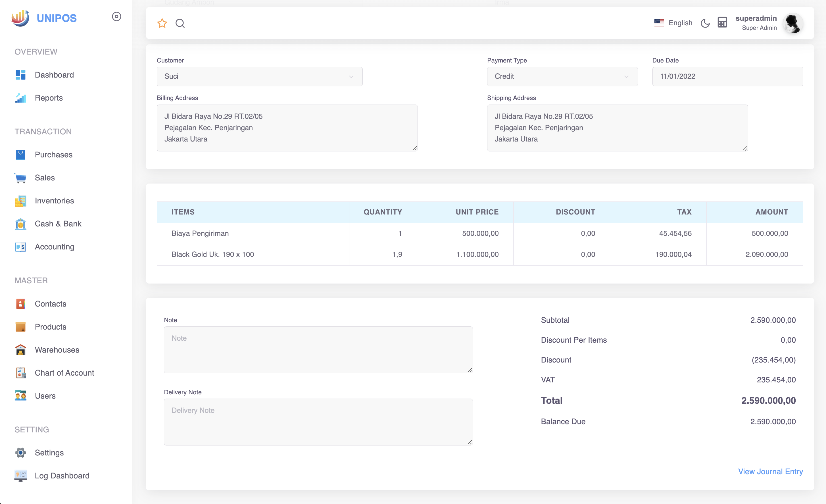The width and height of the screenshot is (826, 504).
Task: Click the Warehouses building icon
Action: click(x=20, y=350)
